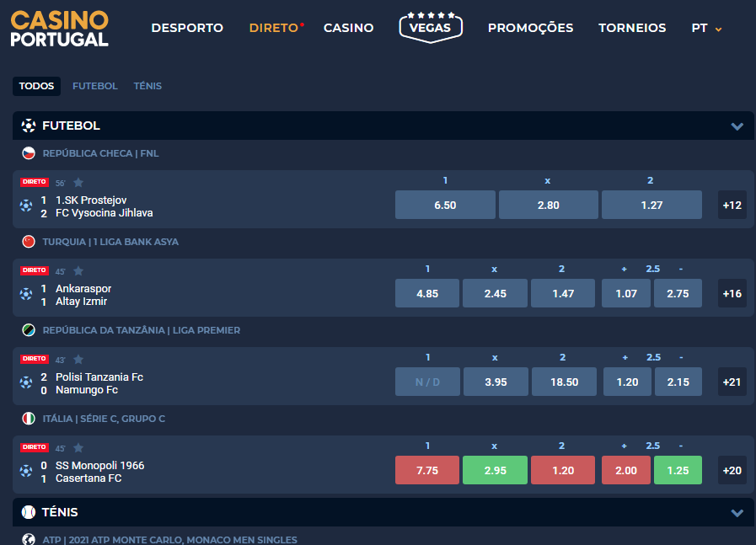
Task: Click the Czech Republic flag icon
Action: click(29, 153)
